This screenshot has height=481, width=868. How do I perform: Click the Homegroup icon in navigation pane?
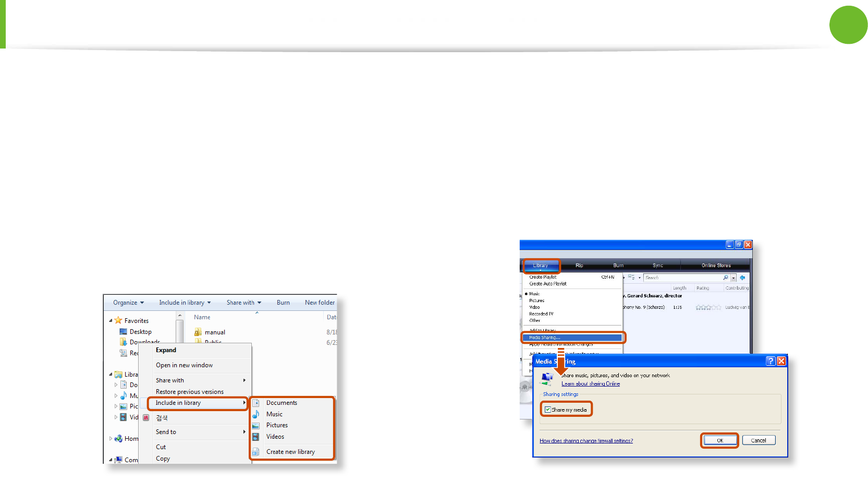click(118, 439)
